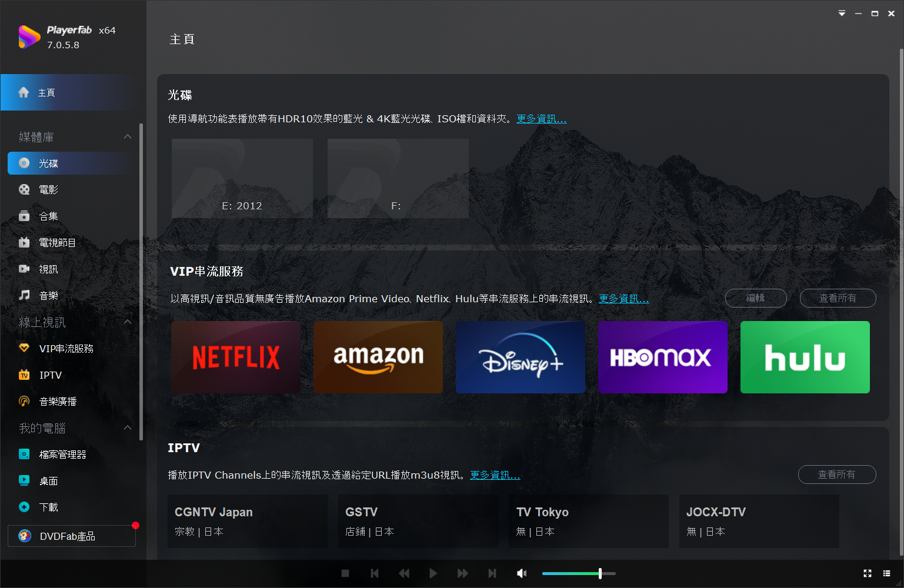This screenshot has width=904, height=588.
Task: Open the HBO Max streaming tile
Action: pos(663,357)
